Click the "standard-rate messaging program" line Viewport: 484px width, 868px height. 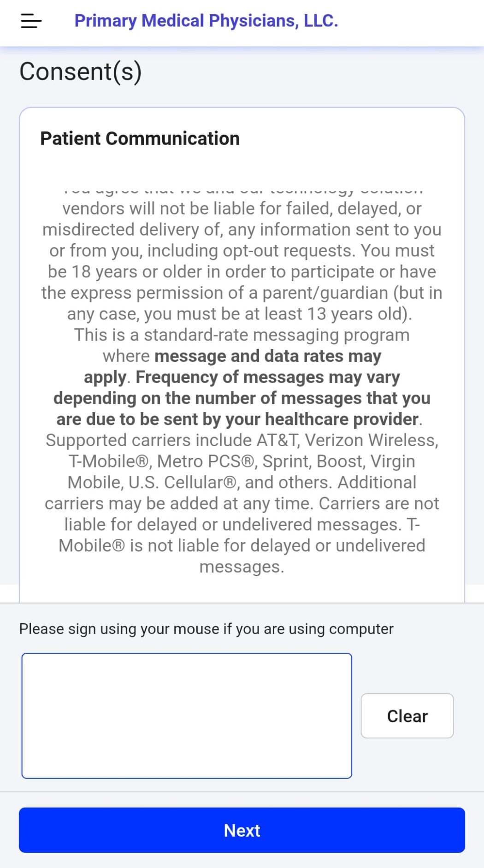[x=242, y=335]
